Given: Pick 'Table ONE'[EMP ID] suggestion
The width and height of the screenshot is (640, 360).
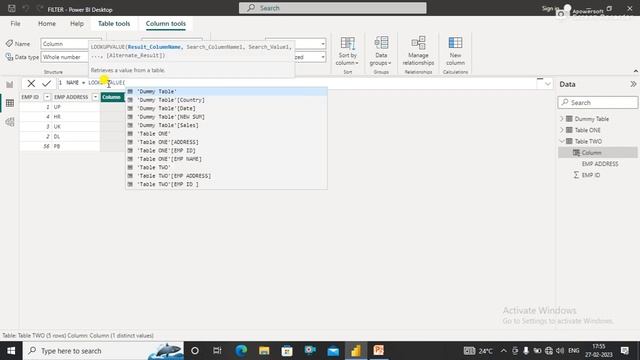Looking at the screenshot, I should [227, 151].
